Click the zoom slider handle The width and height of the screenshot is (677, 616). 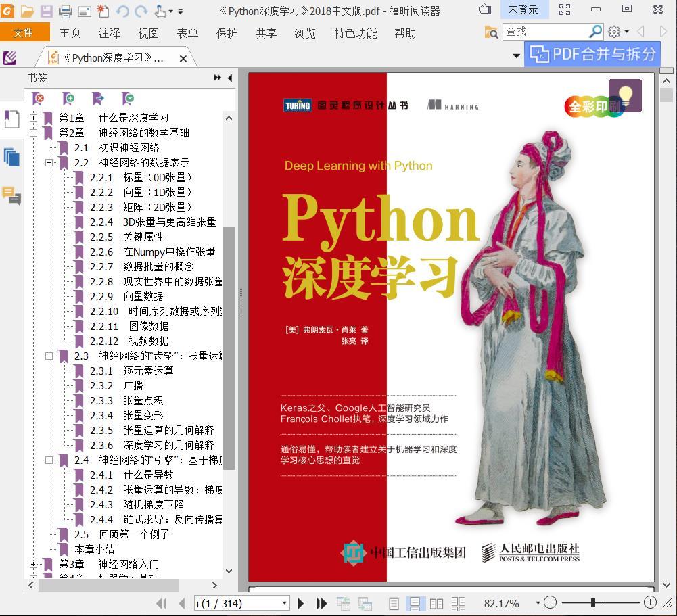click(593, 602)
